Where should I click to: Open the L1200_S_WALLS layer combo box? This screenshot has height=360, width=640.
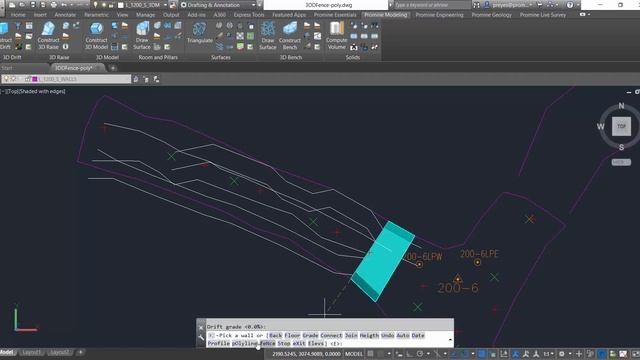pos(66,79)
